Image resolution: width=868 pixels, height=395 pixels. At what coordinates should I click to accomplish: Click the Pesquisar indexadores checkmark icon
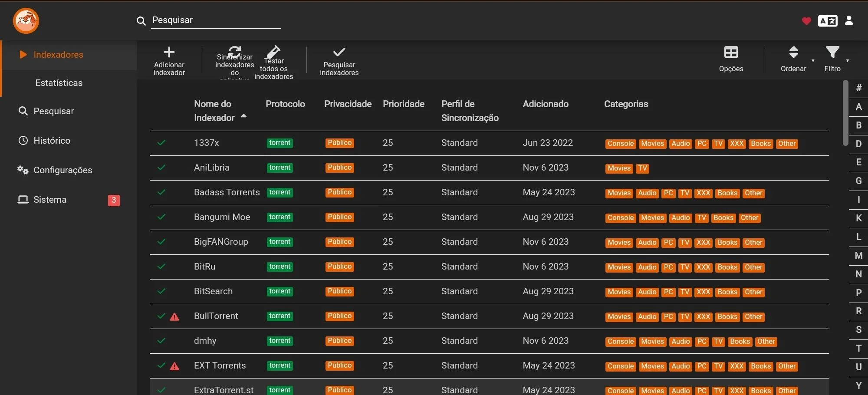[339, 53]
